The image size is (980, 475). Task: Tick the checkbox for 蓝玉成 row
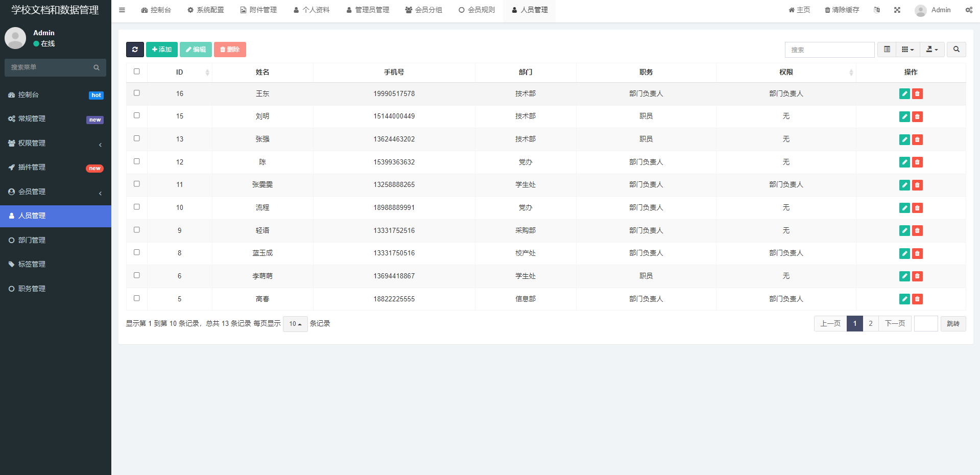click(137, 252)
